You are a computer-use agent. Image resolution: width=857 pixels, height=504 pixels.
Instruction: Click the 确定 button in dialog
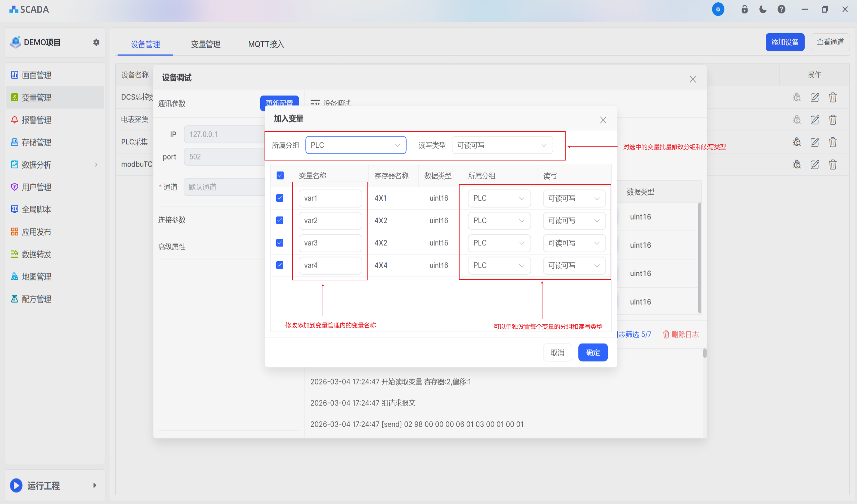[x=592, y=353]
